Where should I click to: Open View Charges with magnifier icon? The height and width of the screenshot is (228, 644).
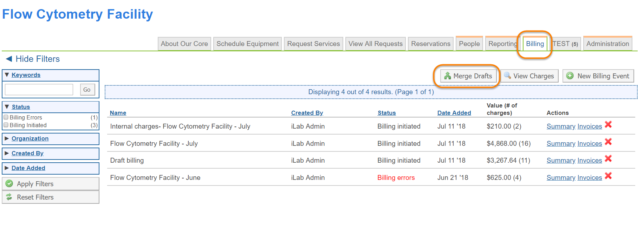529,76
